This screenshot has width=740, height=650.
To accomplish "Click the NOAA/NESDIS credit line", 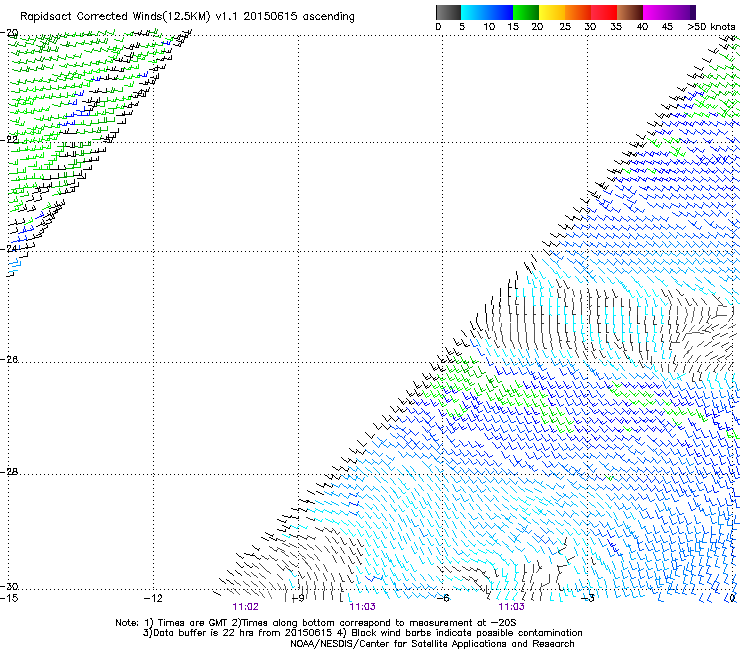I will 432,644.
